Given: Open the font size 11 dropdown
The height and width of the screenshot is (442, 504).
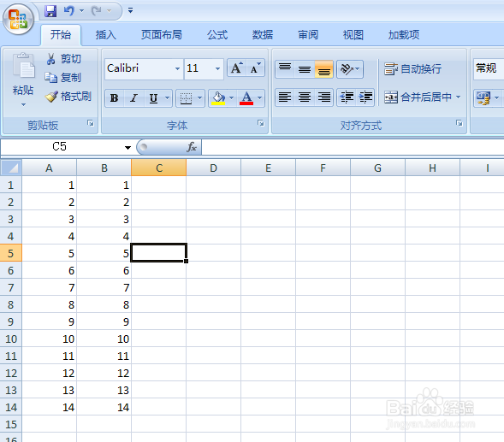Looking at the screenshot, I should click(x=218, y=68).
